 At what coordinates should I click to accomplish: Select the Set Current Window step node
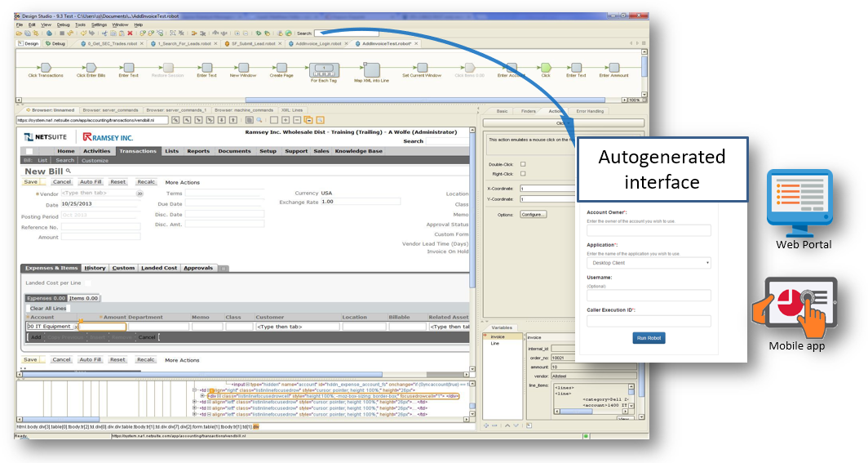click(422, 68)
